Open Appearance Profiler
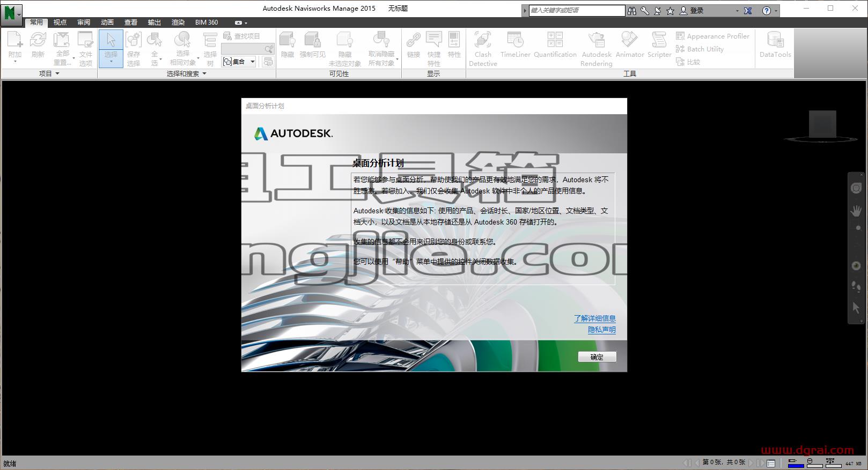 (712, 36)
